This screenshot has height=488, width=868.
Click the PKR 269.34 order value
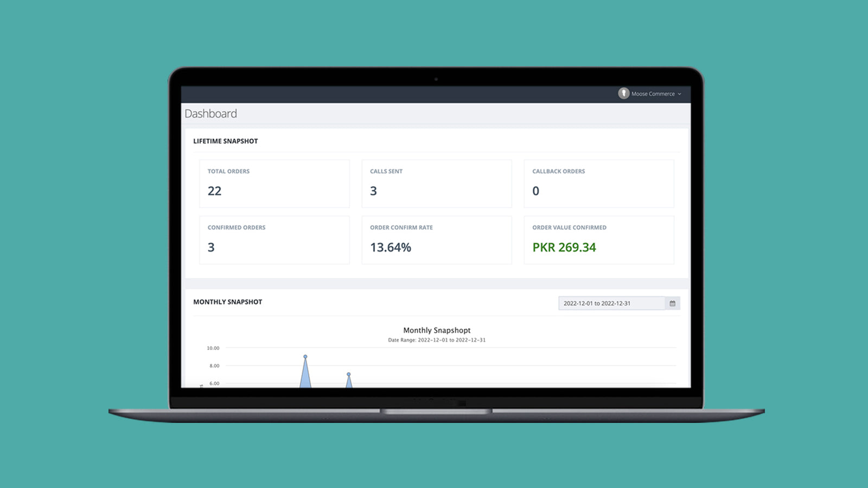point(564,247)
